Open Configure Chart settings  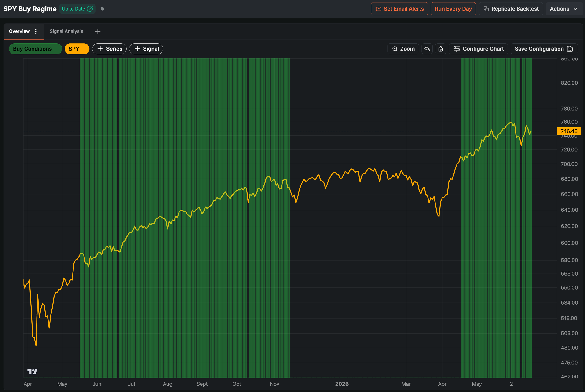[x=478, y=49]
